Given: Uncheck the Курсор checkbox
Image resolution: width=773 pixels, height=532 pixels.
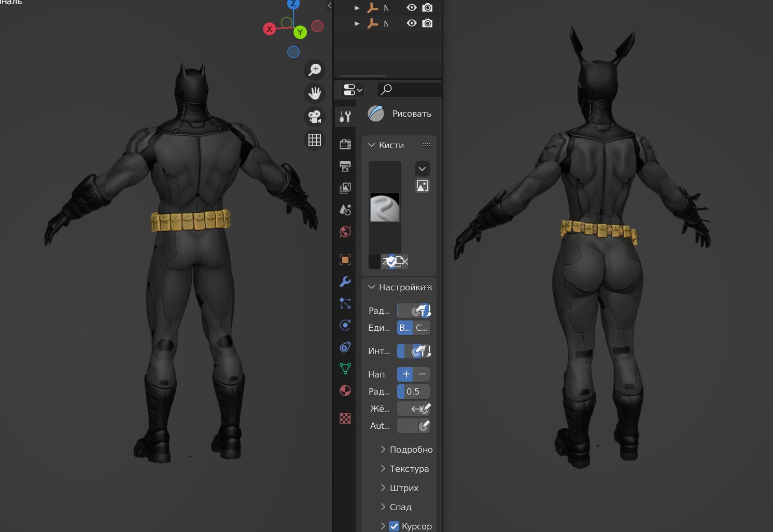Looking at the screenshot, I should click(x=394, y=526).
